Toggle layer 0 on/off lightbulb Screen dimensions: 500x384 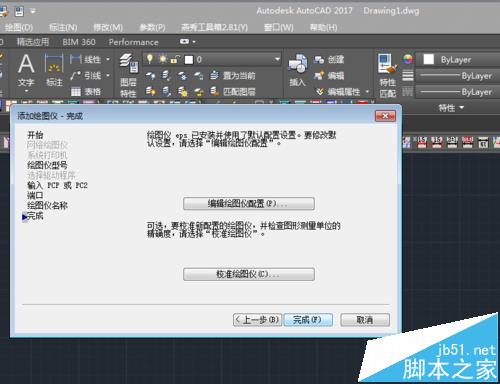(x=150, y=59)
